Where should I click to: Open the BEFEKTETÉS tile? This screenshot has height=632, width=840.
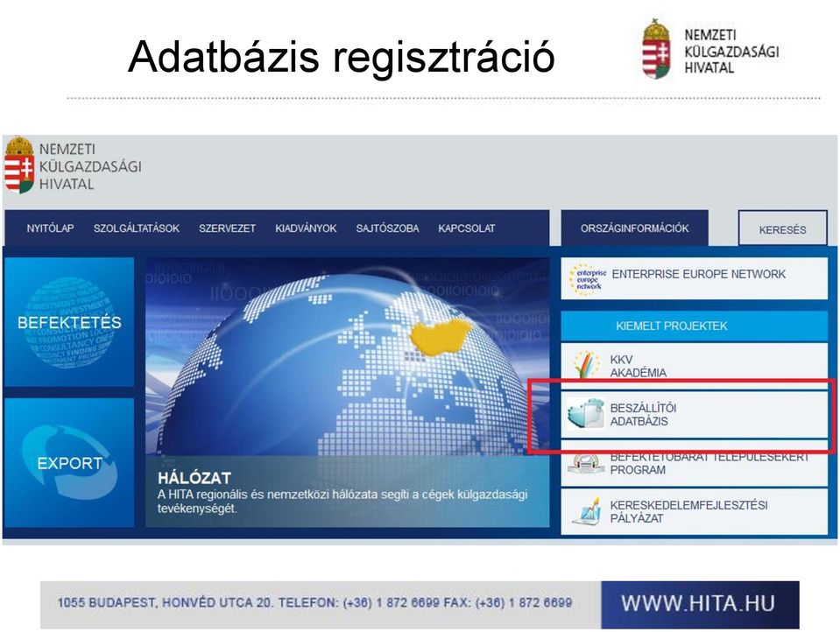[69, 322]
